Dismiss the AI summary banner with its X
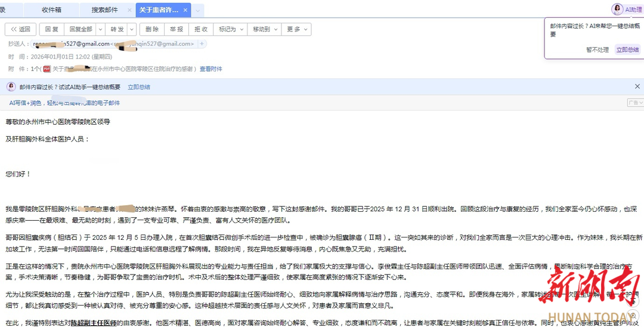Screen dimensions: 644x327 (x=637, y=87)
